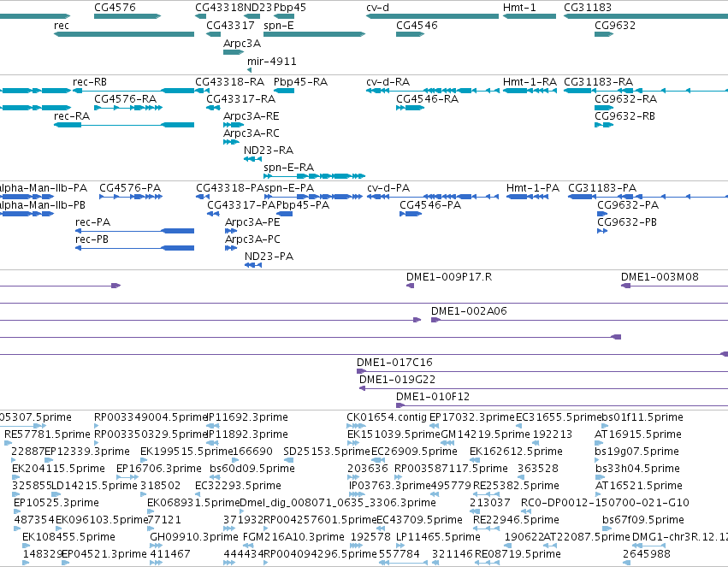The height and width of the screenshot is (567, 728).
Task: Click the DME1-003M08 clone label
Action: [x=660, y=277]
